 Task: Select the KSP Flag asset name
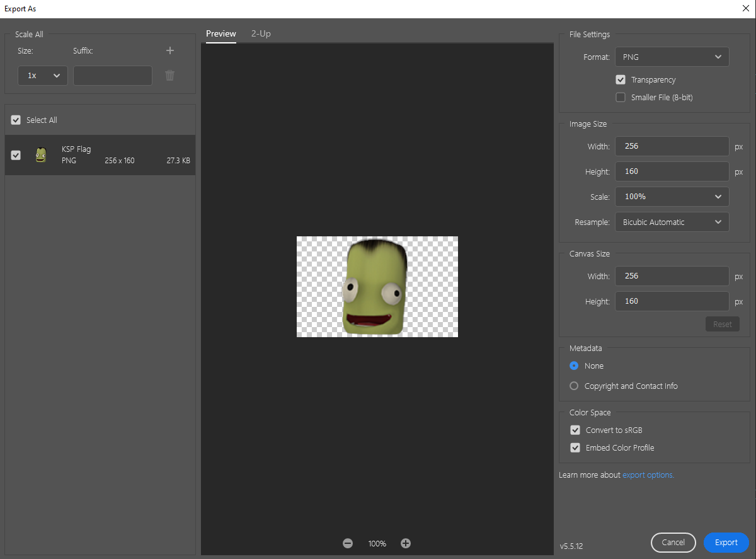(x=76, y=149)
